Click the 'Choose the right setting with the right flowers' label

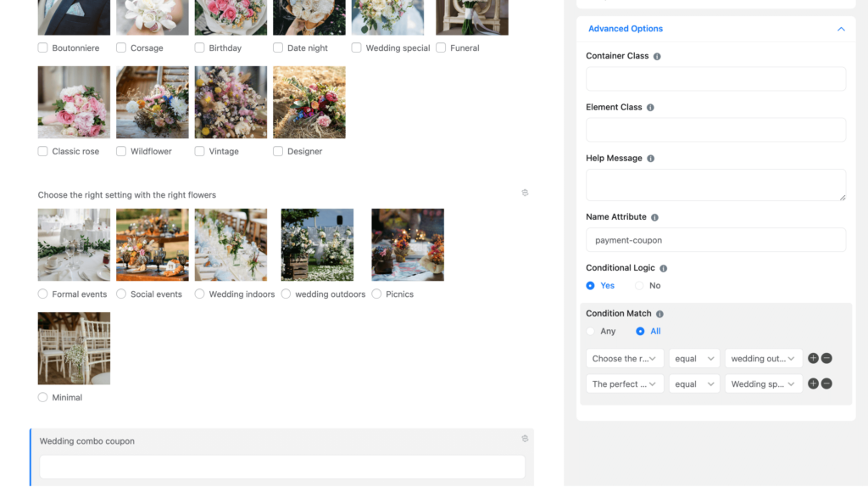[x=127, y=195]
